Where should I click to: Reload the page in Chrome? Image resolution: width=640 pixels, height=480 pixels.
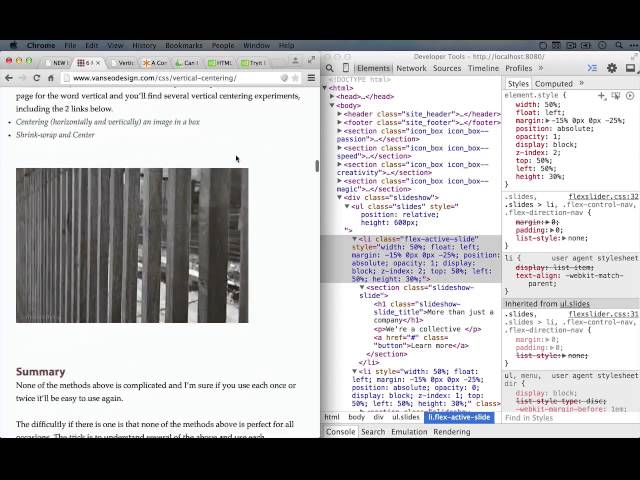pos(37,78)
